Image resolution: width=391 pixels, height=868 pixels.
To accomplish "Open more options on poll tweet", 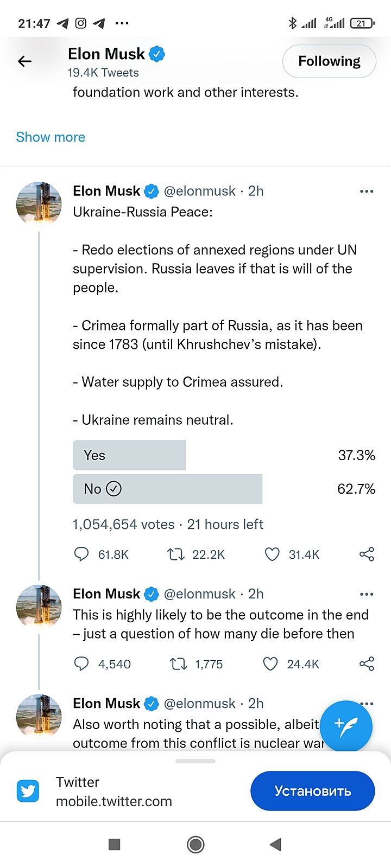I will (x=367, y=192).
